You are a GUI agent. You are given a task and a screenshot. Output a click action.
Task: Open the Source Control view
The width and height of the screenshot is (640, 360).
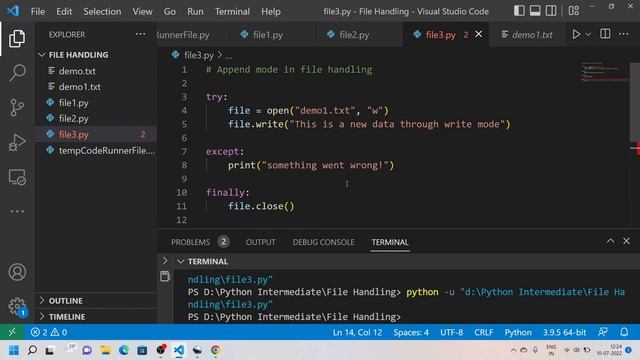(17, 108)
